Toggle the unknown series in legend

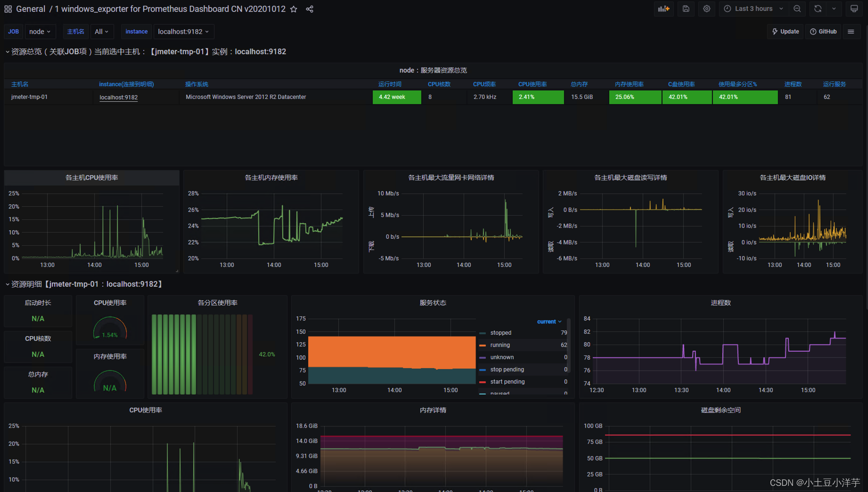tap(502, 357)
